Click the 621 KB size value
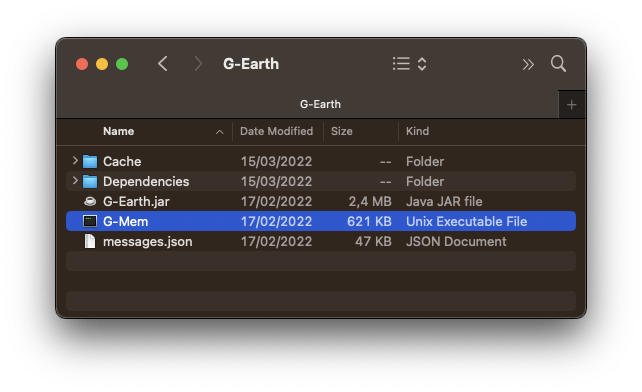 click(369, 222)
